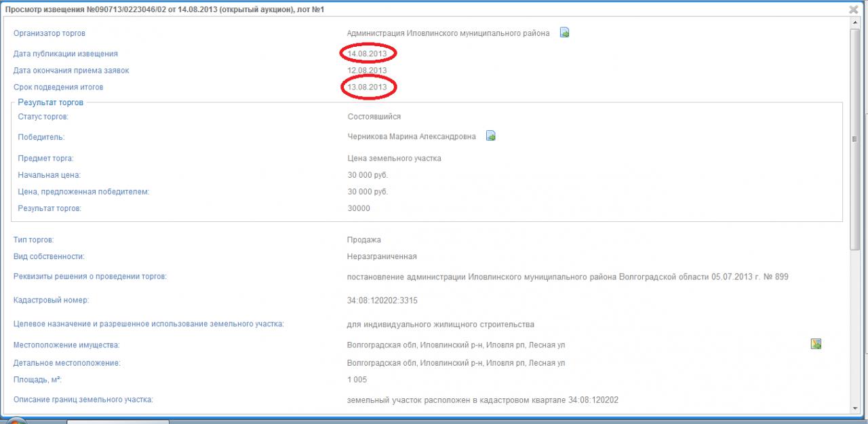Viewport: 868px width, 424px height.
Task: Click the label Дата окончания приема заявок
Action: (71, 71)
